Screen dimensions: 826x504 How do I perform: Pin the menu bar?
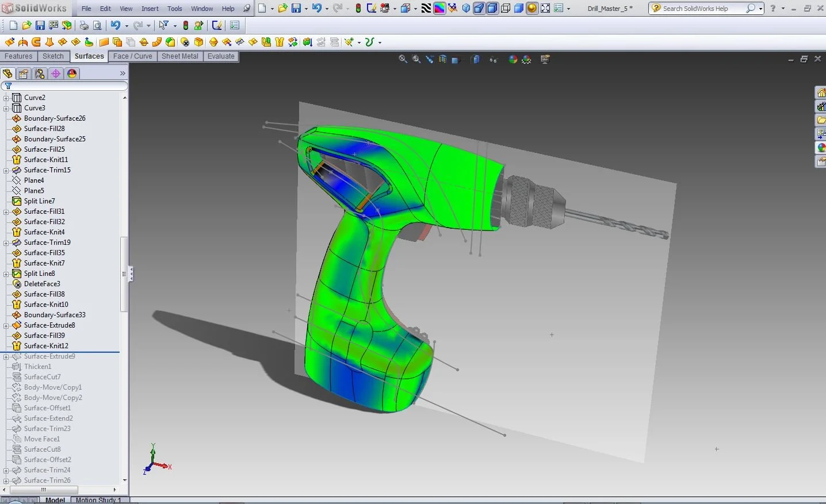point(247,9)
